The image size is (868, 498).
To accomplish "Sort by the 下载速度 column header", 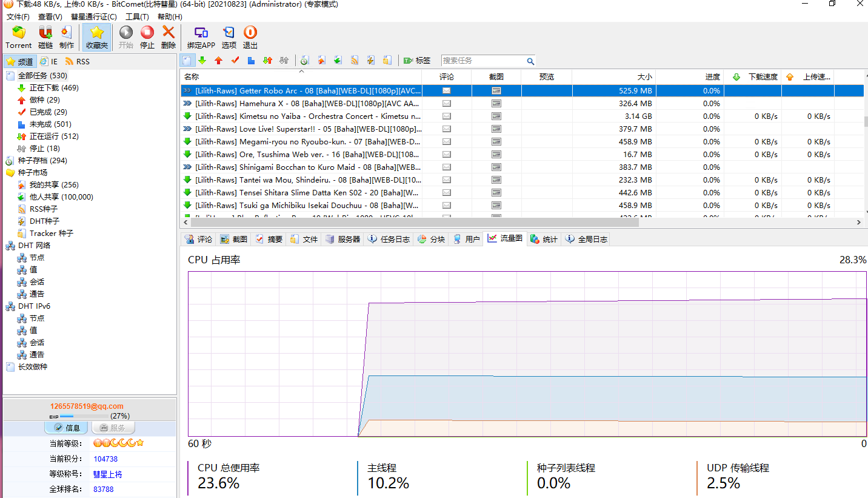I will coord(753,76).
